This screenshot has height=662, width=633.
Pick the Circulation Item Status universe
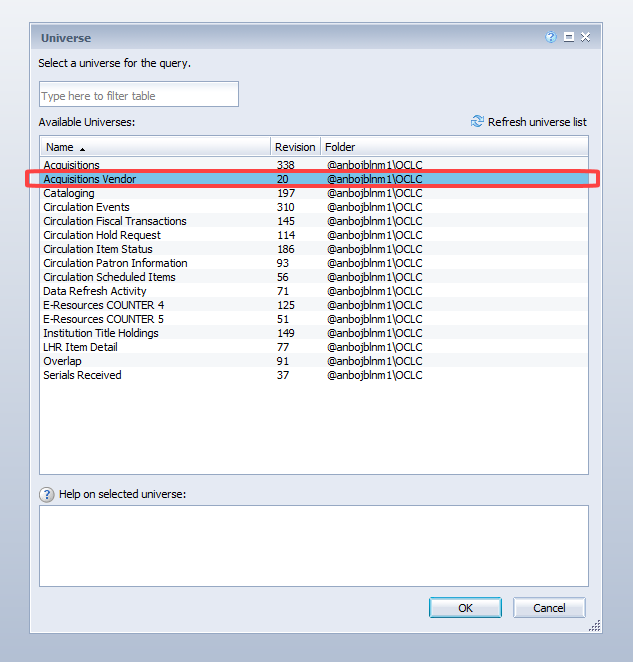pyautogui.click(x=314, y=249)
